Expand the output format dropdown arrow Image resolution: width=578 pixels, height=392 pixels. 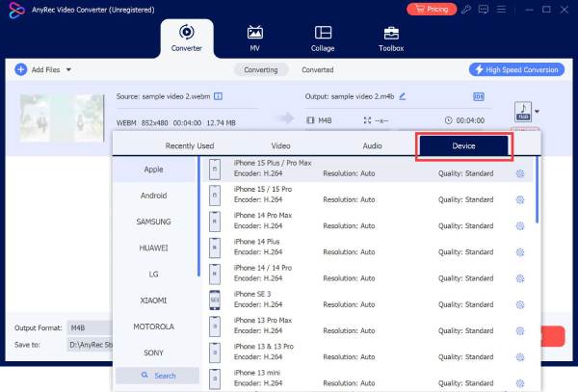click(538, 112)
